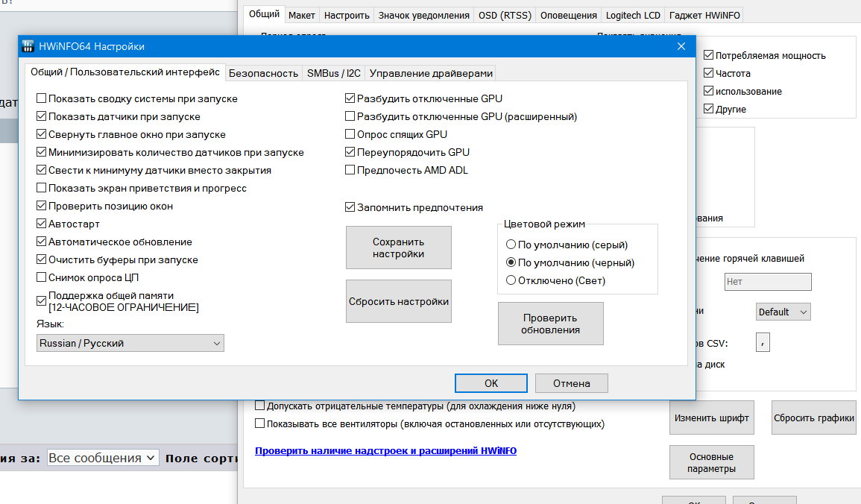Screen dimensions: 861x504
Task: Click the hotkey field showing 'Нет'
Action: coord(768,282)
